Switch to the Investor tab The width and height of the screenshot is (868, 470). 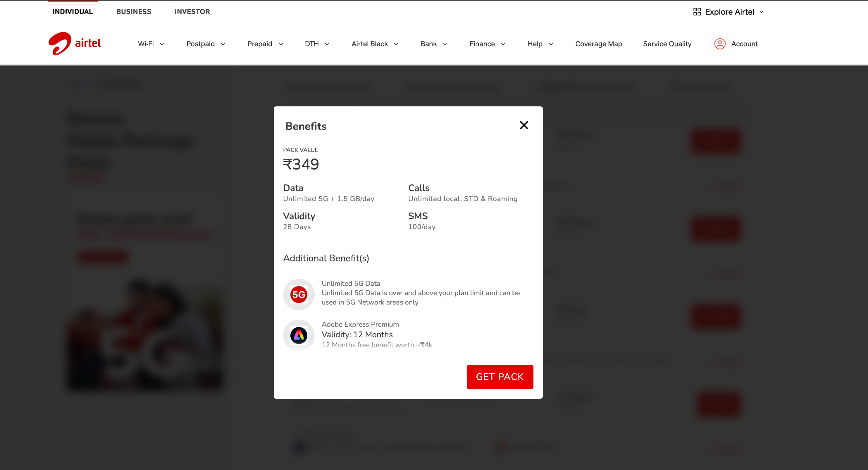point(192,12)
